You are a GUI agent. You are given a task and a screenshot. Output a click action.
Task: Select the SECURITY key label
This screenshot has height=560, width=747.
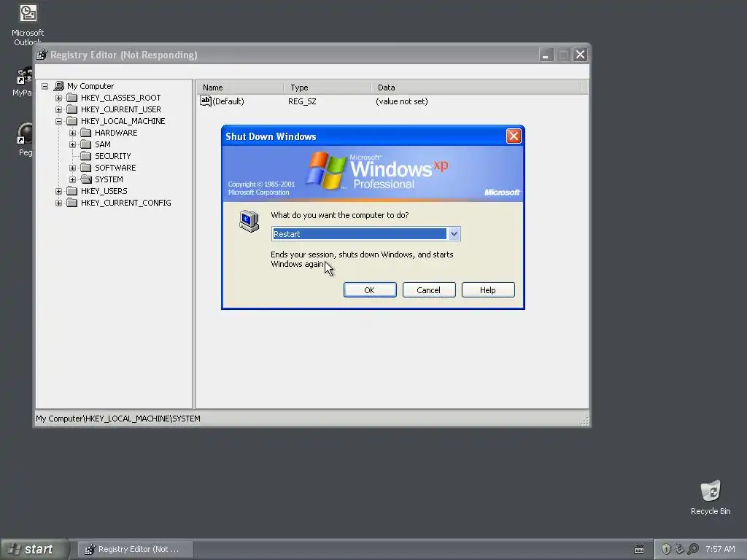pyautogui.click(x=113, y=156)
